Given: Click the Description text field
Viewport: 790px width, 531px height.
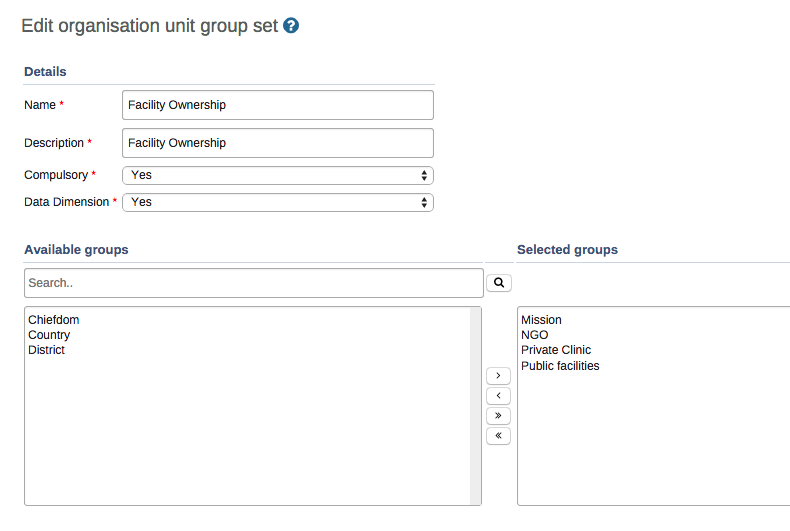Looking at the screenshot, I should (x=278, y=143).
